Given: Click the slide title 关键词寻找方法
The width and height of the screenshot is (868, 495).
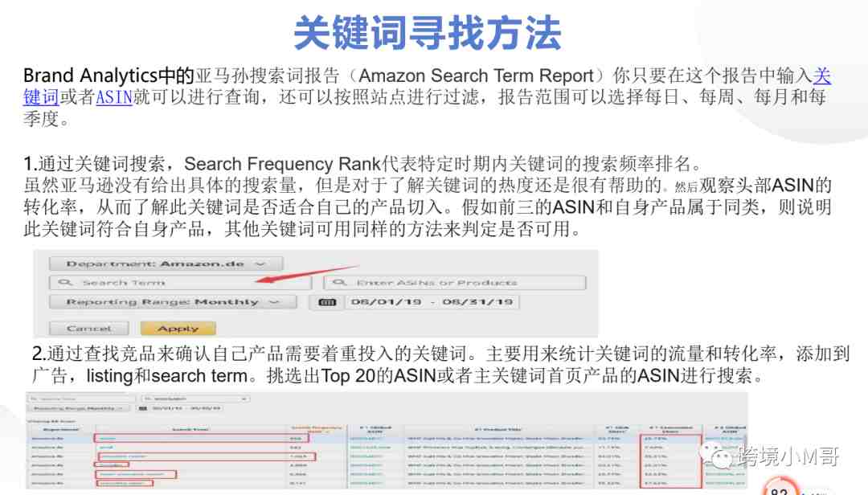Looking at the screenshot, I should (x=428, y=33).
